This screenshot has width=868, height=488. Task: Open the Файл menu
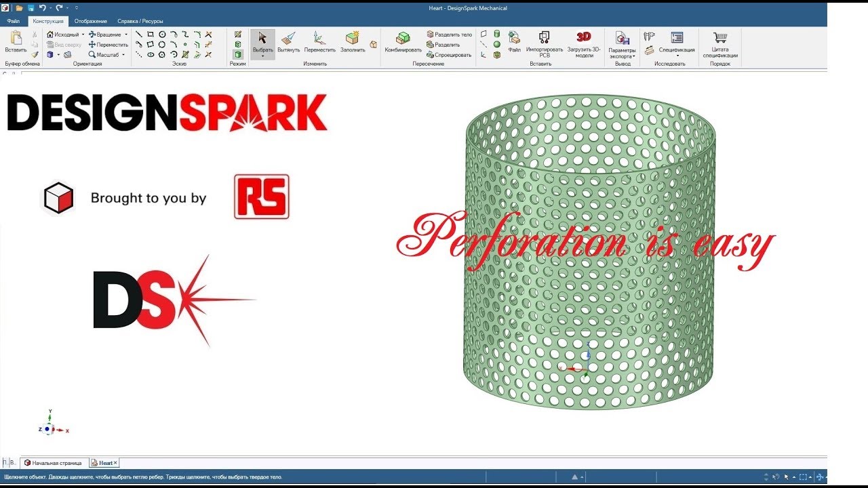click(x=14, y=21)
